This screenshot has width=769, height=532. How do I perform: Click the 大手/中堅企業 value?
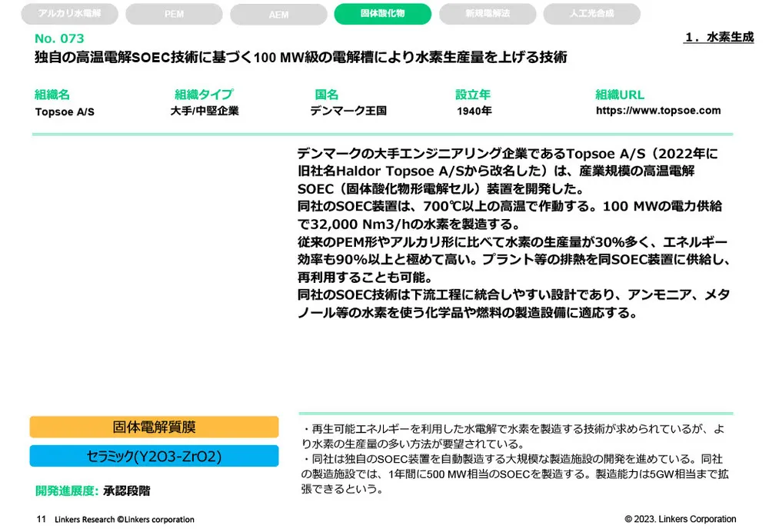[x=205, y=111]
